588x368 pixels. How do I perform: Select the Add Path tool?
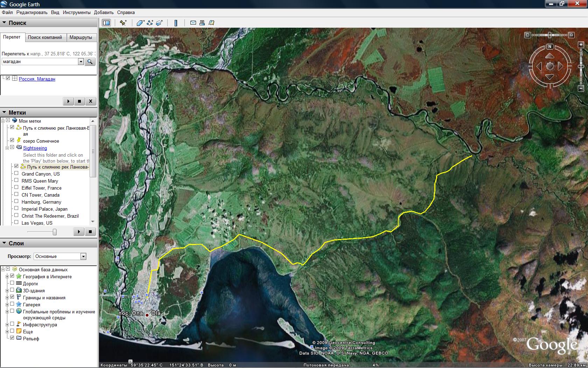pyautogui.click(x=150, y=23)
